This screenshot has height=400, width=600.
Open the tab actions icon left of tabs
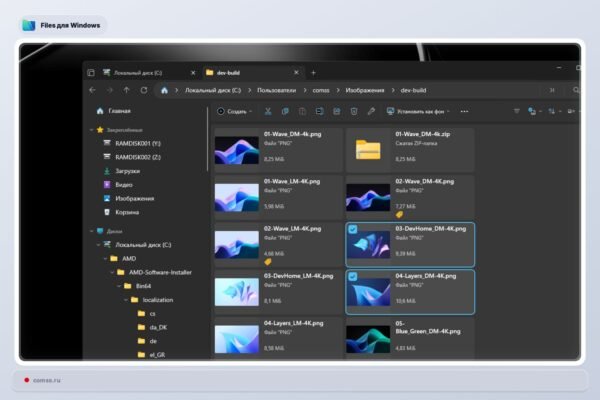pyautogui.click(x=91, y=73)
